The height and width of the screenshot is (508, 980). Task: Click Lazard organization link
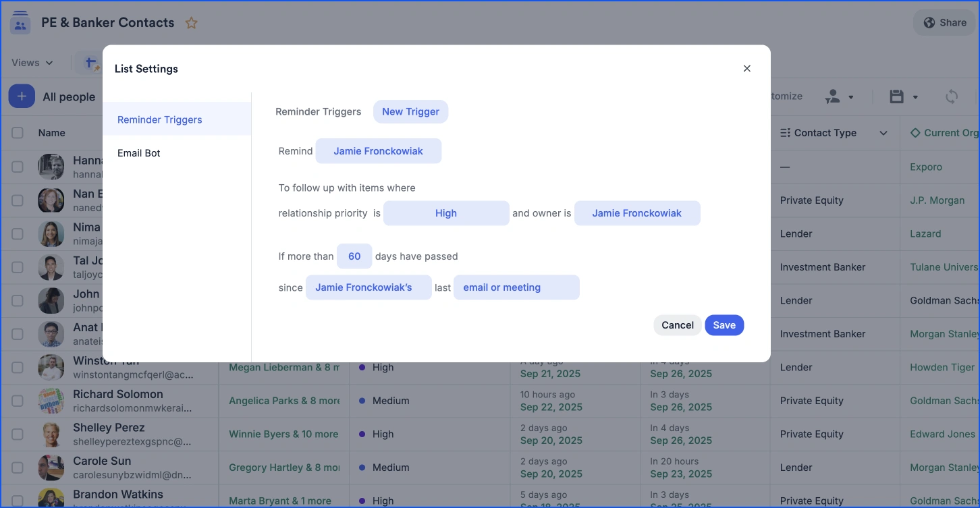pos(925,233)
